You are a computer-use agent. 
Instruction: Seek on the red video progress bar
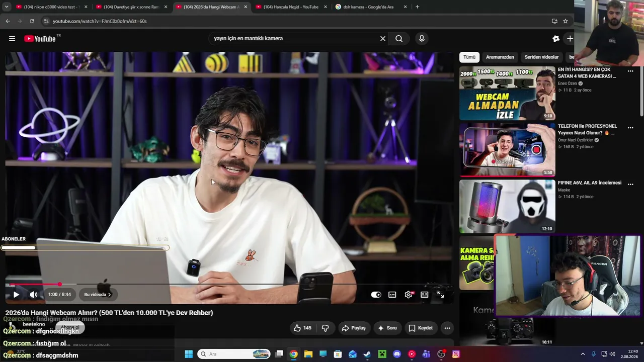click(229, 285)
